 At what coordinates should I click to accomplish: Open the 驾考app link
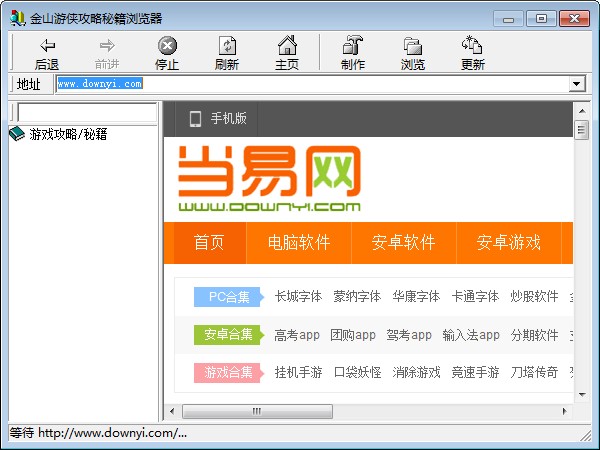[409, 335]
